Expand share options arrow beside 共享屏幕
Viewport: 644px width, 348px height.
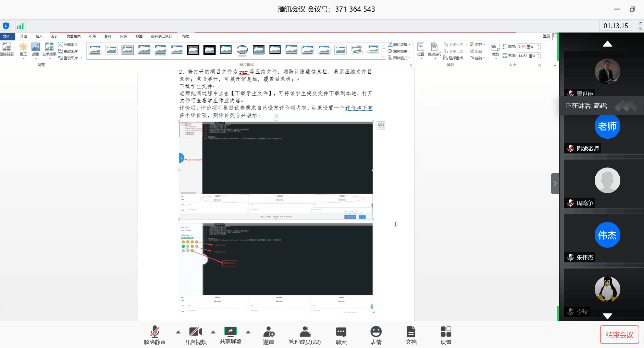(x=248, y=332)
